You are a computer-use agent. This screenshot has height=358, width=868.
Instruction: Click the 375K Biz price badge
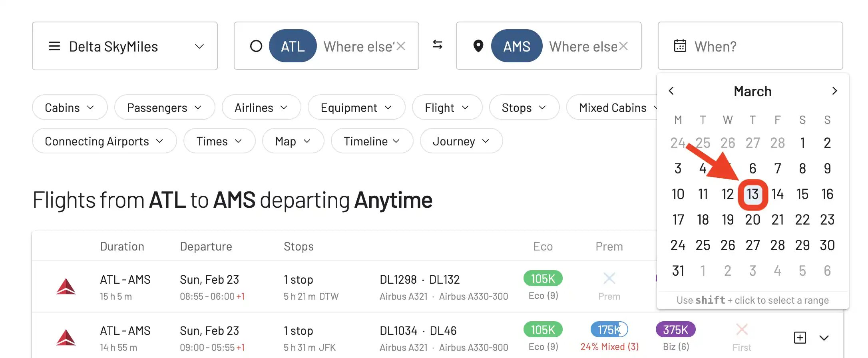[675, 329]
